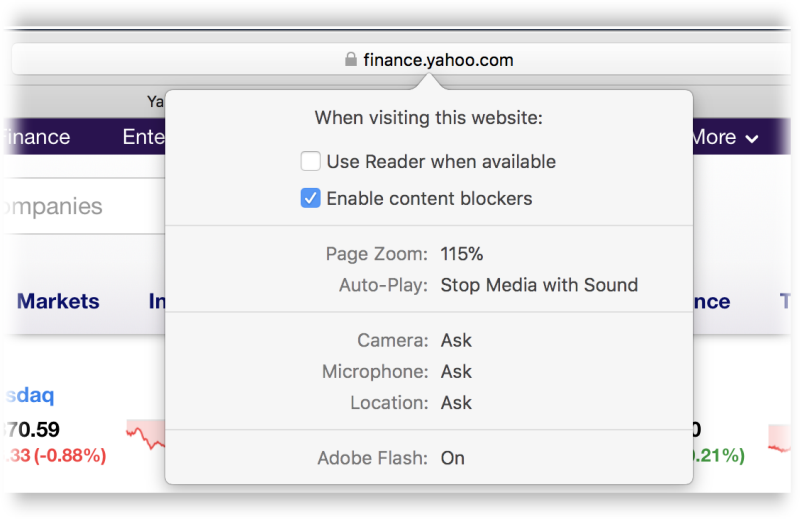Click the Nasdaq red sparkline chart

146,435
